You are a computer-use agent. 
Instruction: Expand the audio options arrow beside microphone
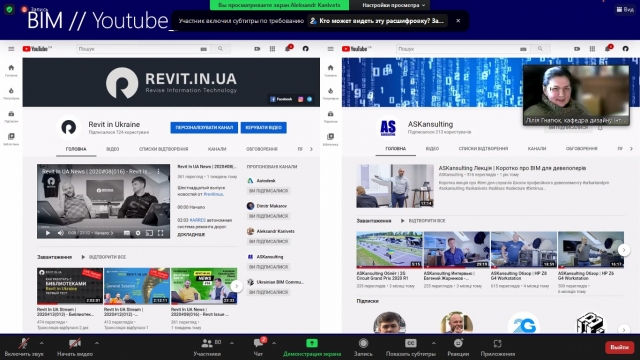point(42,343)
